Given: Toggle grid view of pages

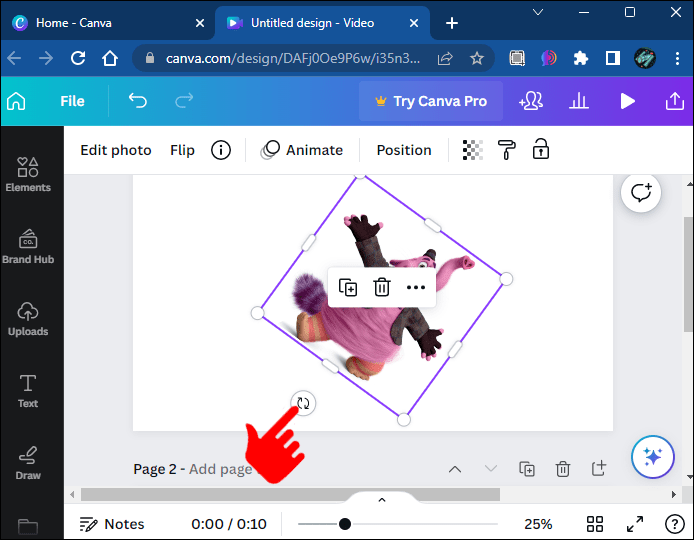Looking at the screenshot, I should point(595,524).
